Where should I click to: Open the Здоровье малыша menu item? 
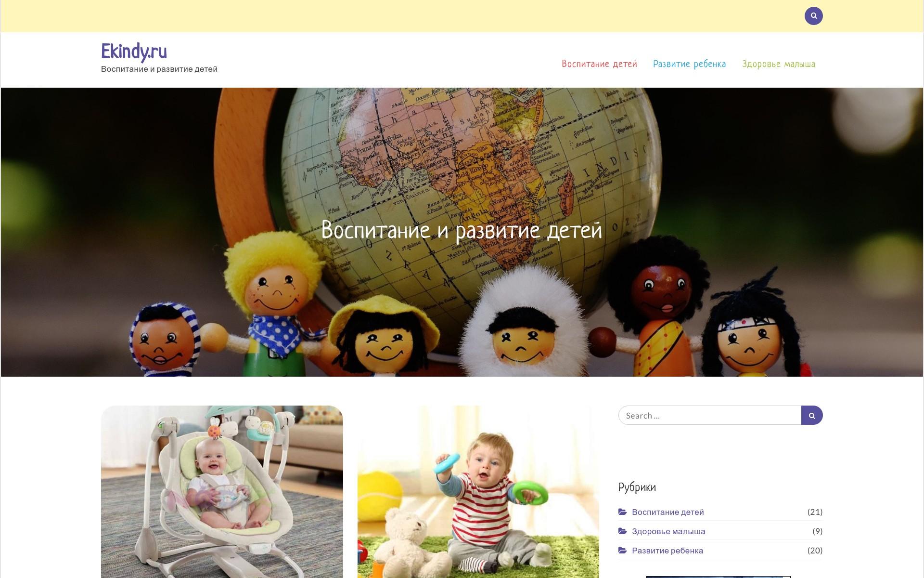[778, 64]
